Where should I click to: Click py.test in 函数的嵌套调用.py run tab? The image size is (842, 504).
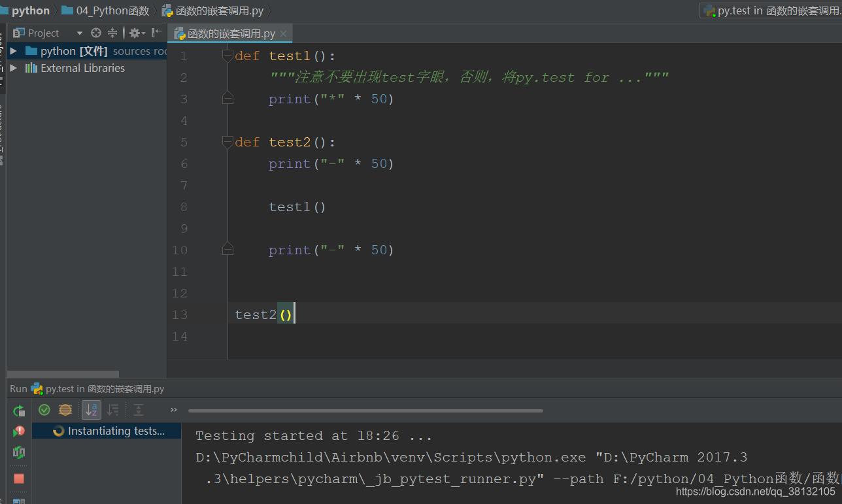[97, 389]
